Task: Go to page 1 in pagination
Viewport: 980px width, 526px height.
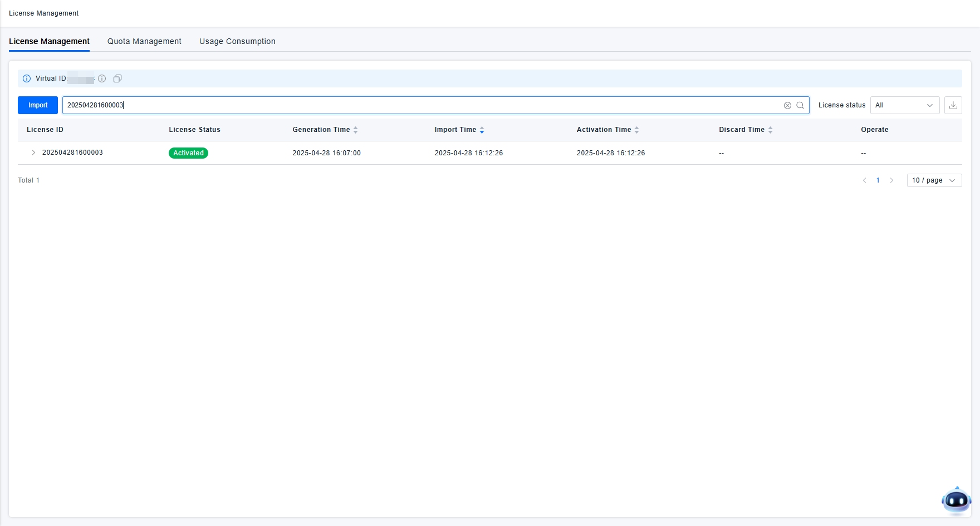Action: pos(878,180)
